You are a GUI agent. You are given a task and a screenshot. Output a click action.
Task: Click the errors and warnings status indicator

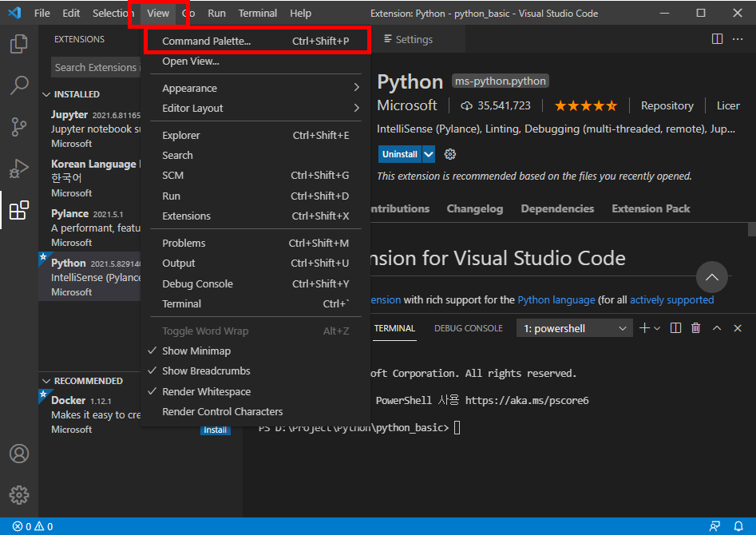tap(33, 526)
